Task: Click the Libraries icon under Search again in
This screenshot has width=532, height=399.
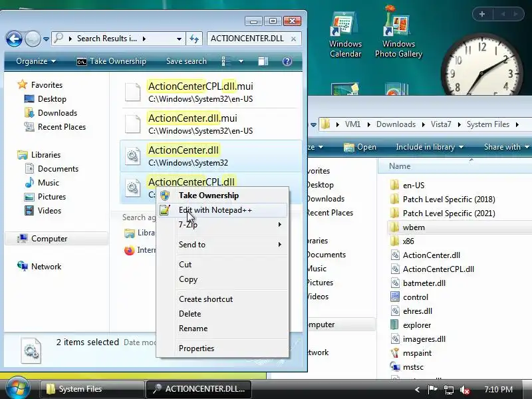Action: click(129, 233)
